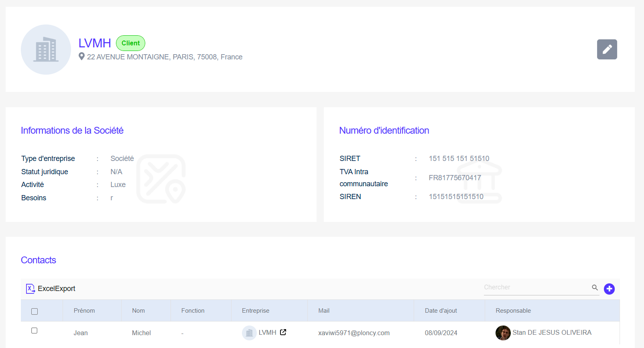Click the Client status badge
Screen dimensions: 644x348
click(130, 43)
